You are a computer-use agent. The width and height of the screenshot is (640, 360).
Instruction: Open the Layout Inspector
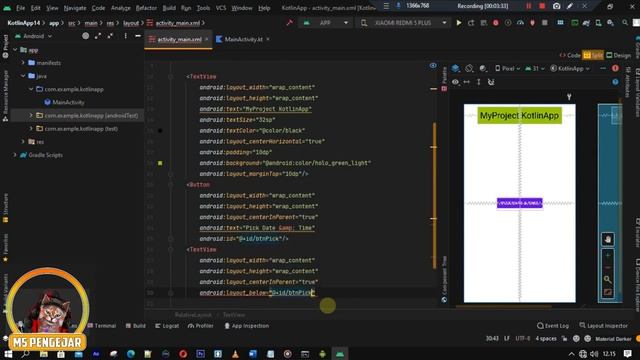click(603, 326)
